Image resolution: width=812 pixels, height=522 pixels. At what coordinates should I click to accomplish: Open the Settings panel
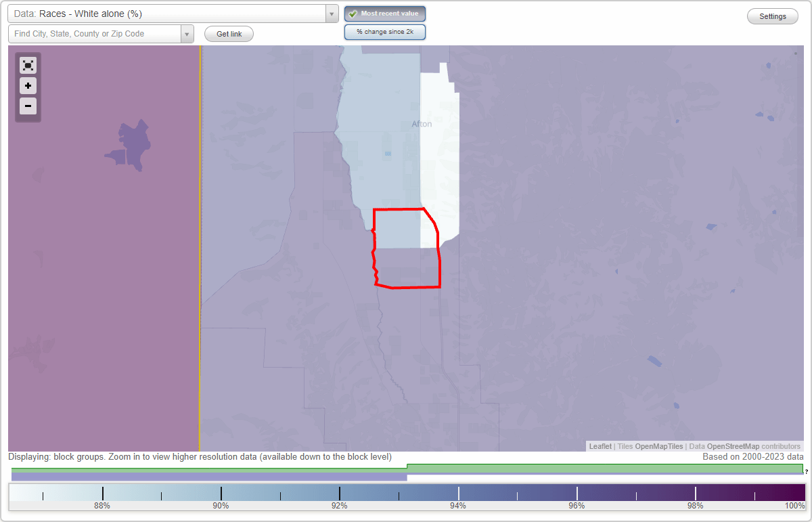[772, 16]
